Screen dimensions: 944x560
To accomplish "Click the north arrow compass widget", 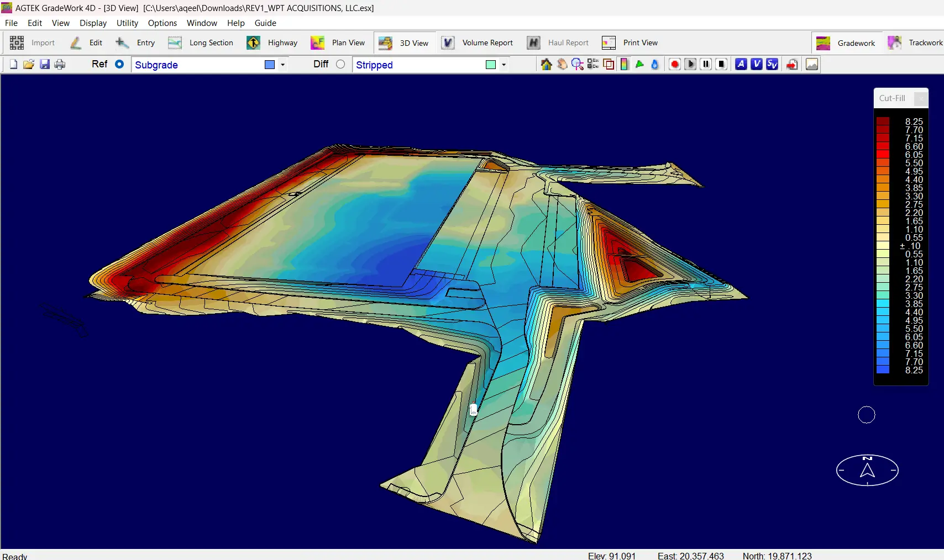I will [x=867, y=470].
